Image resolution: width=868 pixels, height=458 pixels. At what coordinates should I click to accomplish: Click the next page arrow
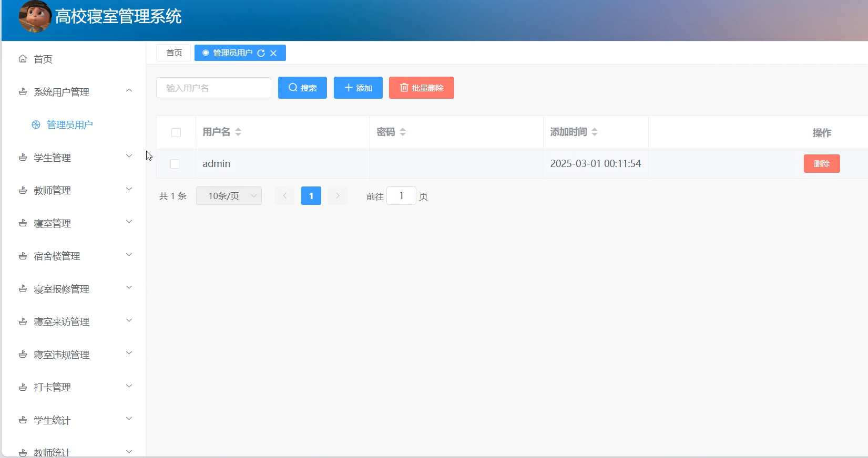338,196
